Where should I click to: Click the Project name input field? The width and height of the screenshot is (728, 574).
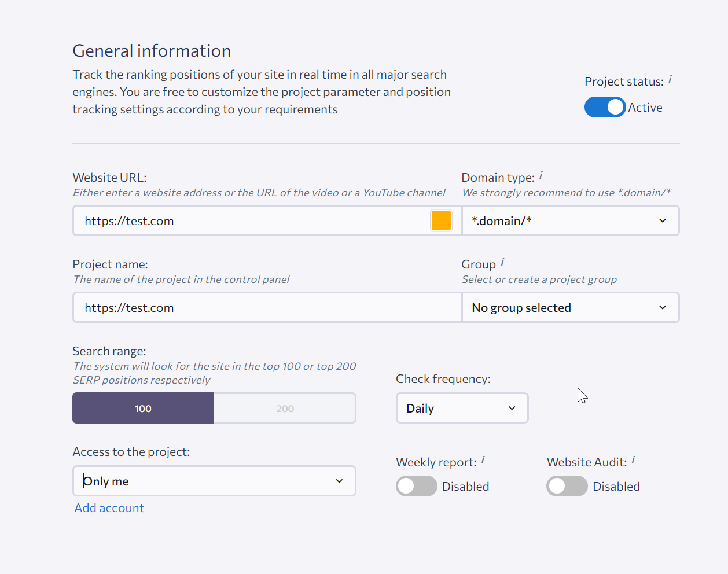[x=266, y=307]
